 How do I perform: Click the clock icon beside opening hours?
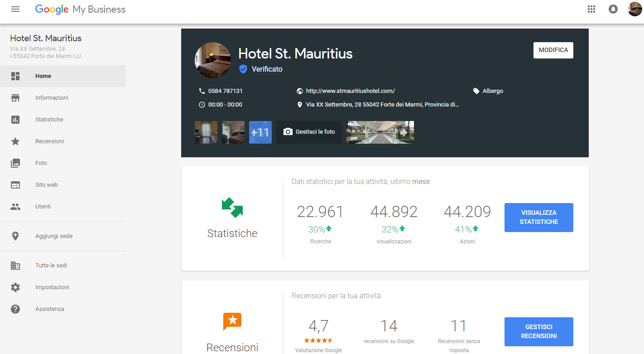(202, 105)
